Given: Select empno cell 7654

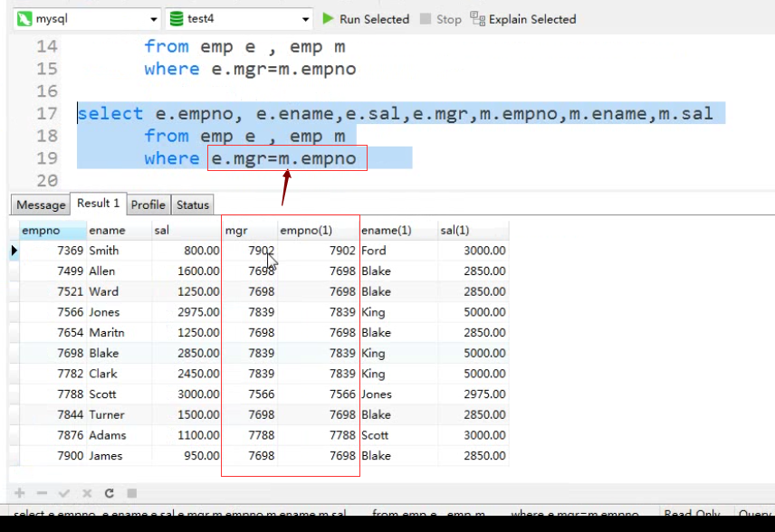Looking at the screenshot, I should coord(53,332).
